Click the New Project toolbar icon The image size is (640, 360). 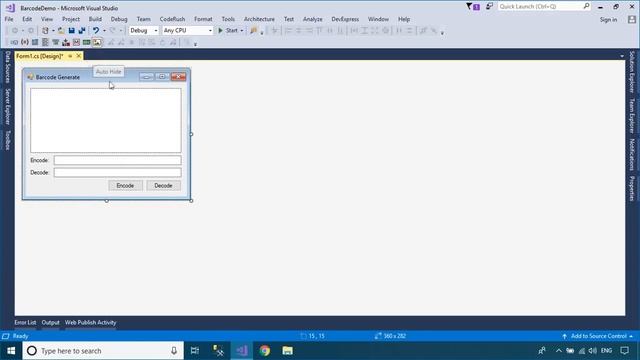45,31
